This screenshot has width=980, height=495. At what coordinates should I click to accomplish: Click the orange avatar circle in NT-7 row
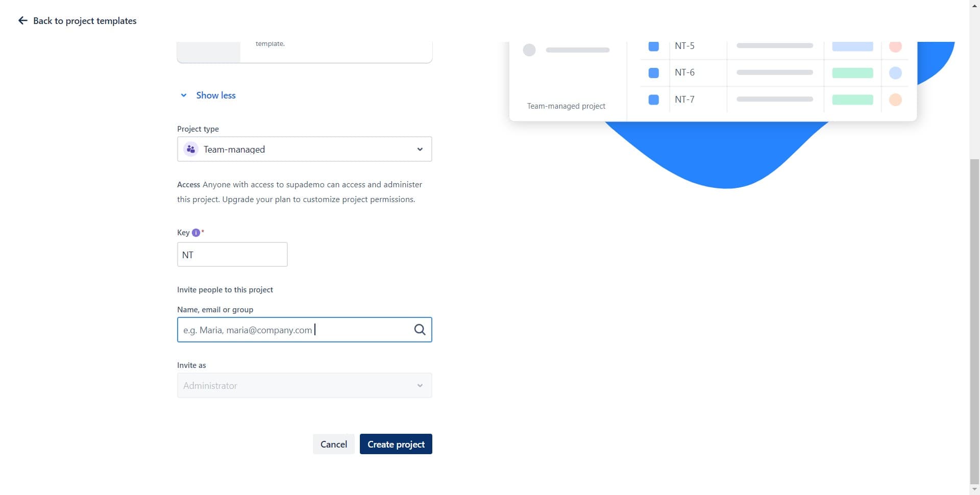point(895,100)
